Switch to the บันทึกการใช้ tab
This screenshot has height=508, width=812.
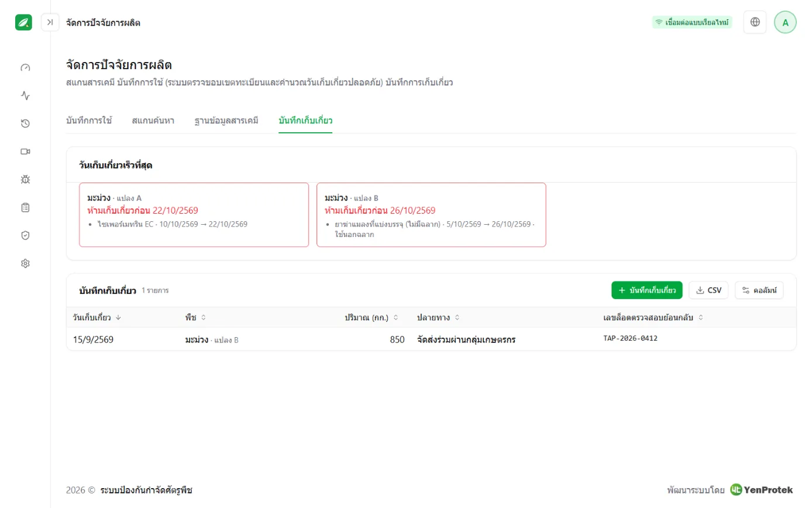(x=89, y=121)
